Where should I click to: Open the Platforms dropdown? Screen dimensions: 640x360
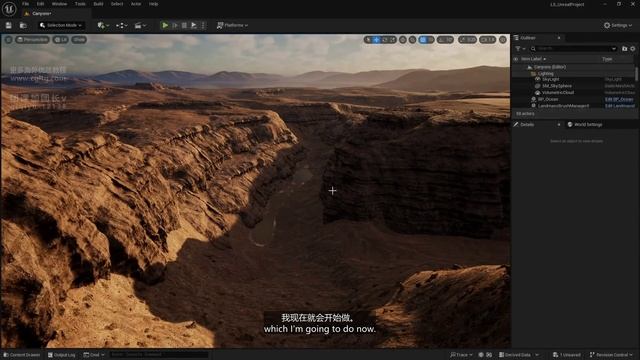(x=232, y=25)
